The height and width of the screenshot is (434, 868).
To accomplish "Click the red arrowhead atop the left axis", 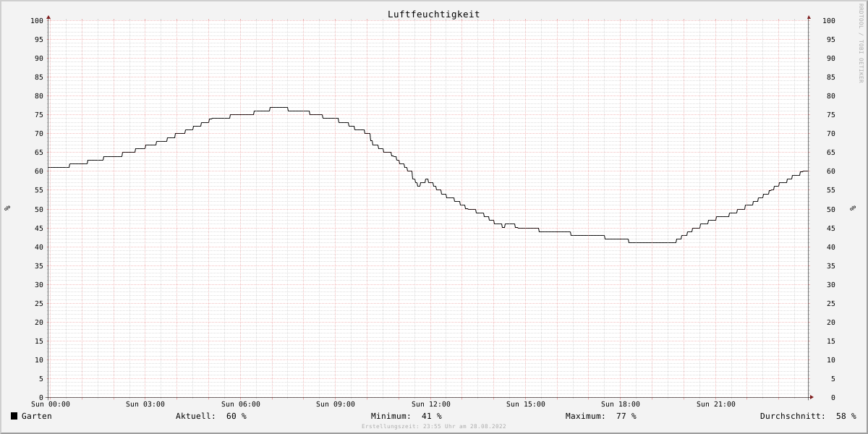I will pos(48,17).
